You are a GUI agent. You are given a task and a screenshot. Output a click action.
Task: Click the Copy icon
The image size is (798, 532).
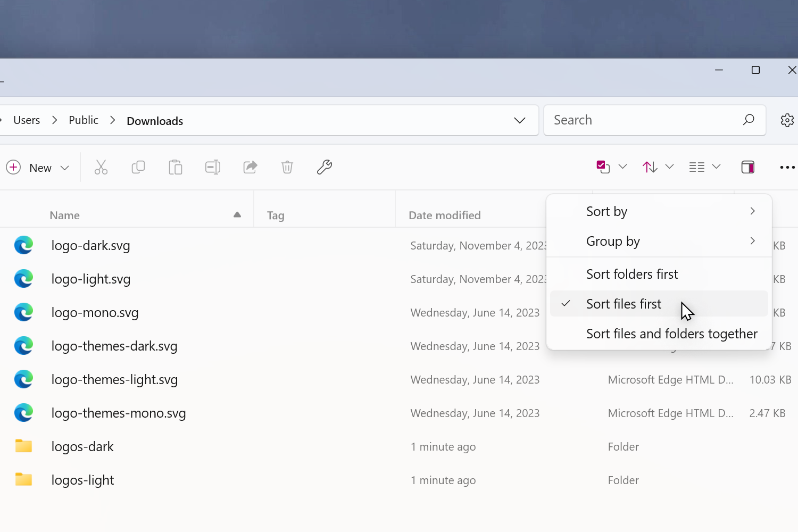pos(138,167)
